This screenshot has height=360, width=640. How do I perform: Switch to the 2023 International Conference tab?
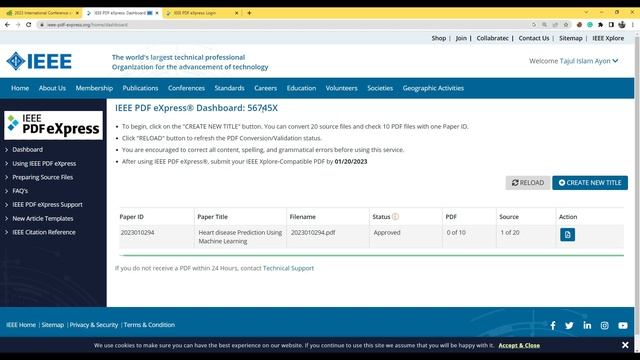[x=41, y=13]
